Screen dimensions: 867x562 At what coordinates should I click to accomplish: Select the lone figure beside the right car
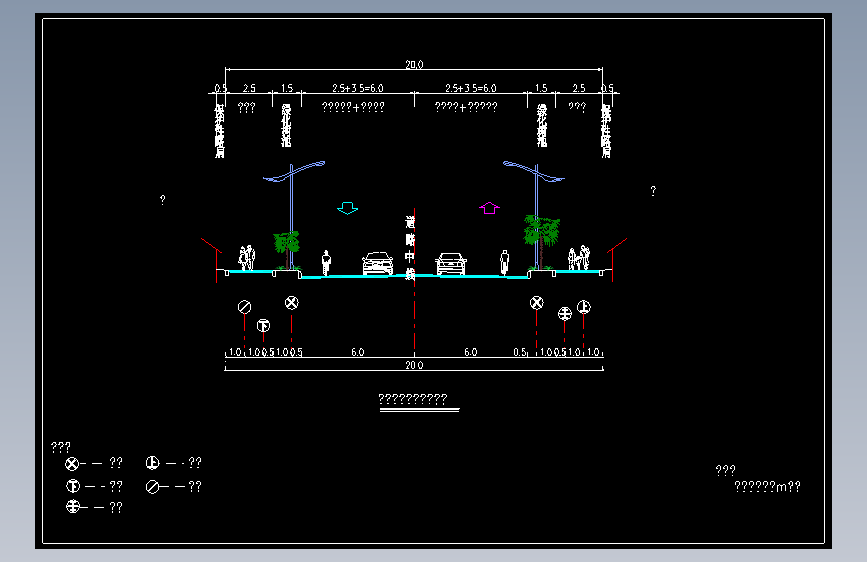click(504, 263)
